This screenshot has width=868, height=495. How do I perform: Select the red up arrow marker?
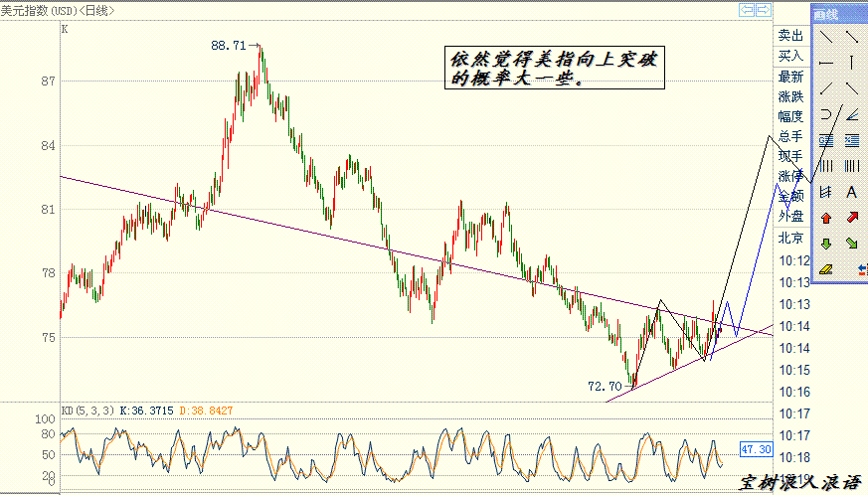tap(826, 218)
